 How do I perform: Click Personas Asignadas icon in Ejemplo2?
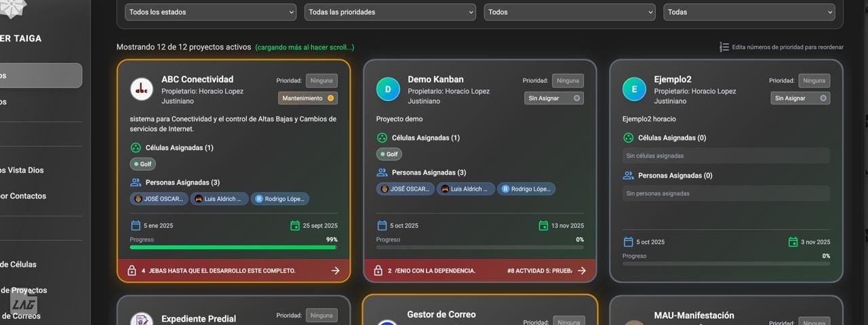coord(628,176)
